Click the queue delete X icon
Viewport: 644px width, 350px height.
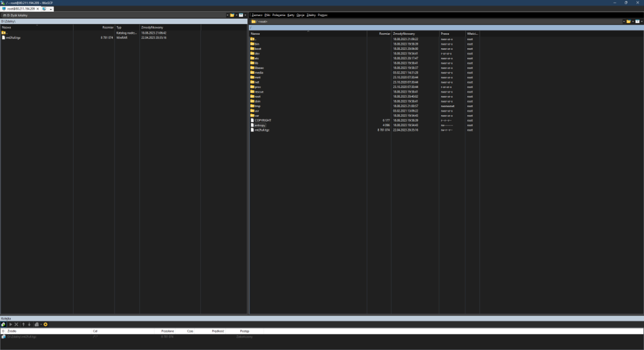click(x=17, y=324)
